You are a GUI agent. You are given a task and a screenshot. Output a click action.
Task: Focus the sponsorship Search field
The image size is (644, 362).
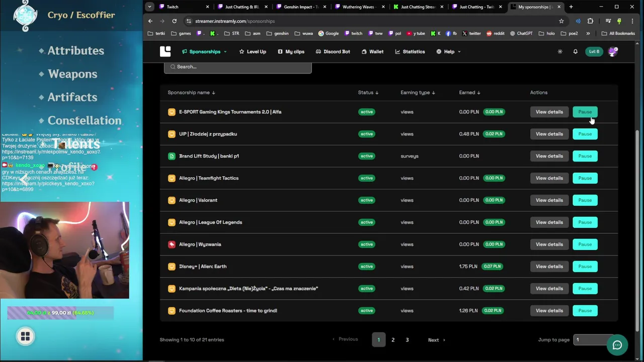(x=237, y=67)
